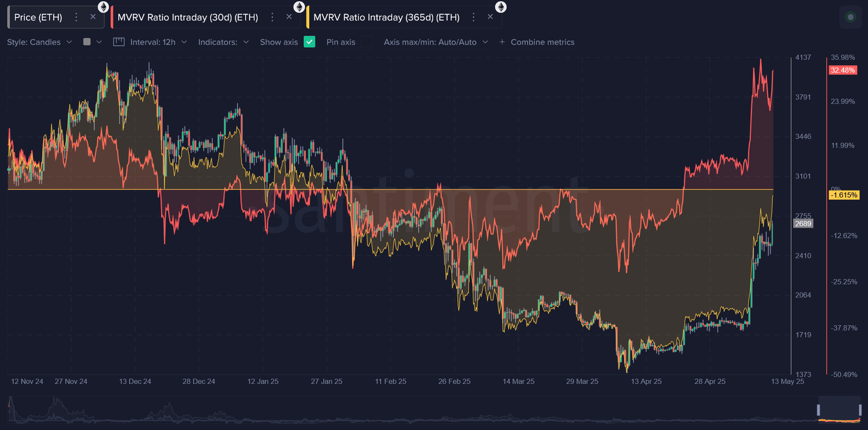868x430 pixels.
Task: Enable the Pin axis checkbox
Action: 367,42
